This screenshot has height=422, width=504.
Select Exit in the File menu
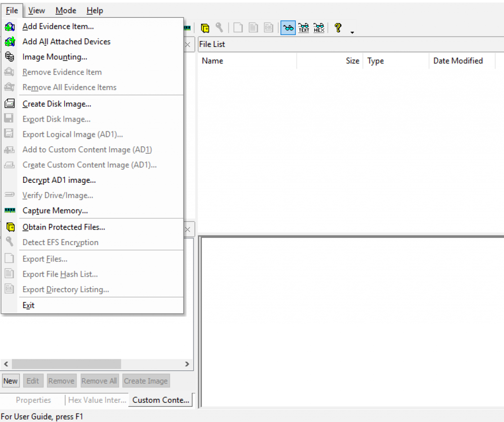point(29,305)
